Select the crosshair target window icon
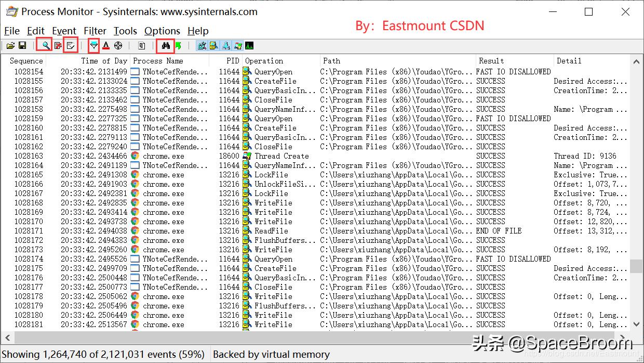 [118, 46]
